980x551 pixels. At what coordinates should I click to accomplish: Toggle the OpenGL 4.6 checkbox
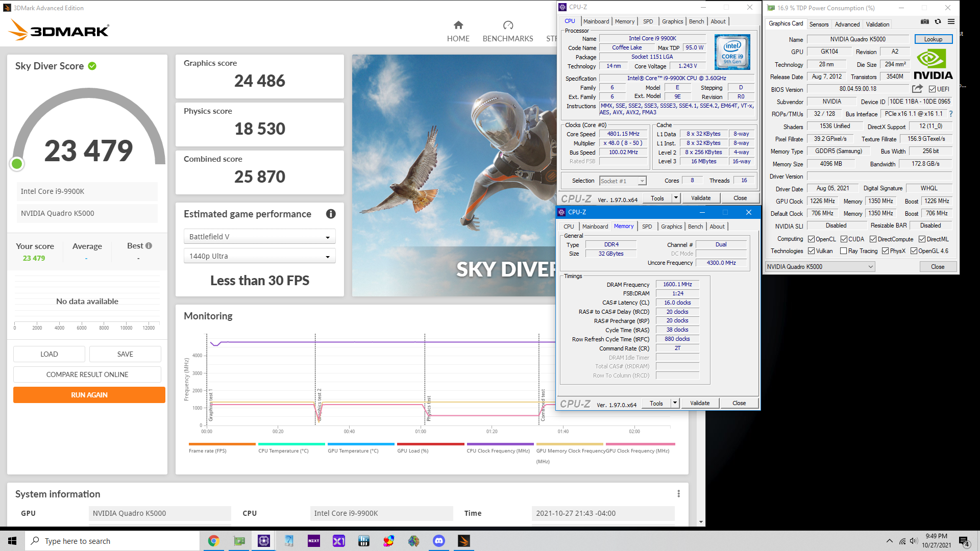[x=914, y=251]
